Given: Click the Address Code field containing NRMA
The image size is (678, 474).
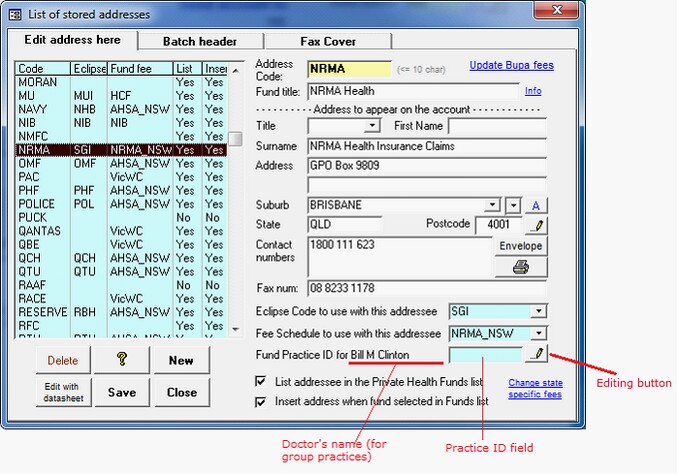Looking at the screenshot, I should 349,69.
